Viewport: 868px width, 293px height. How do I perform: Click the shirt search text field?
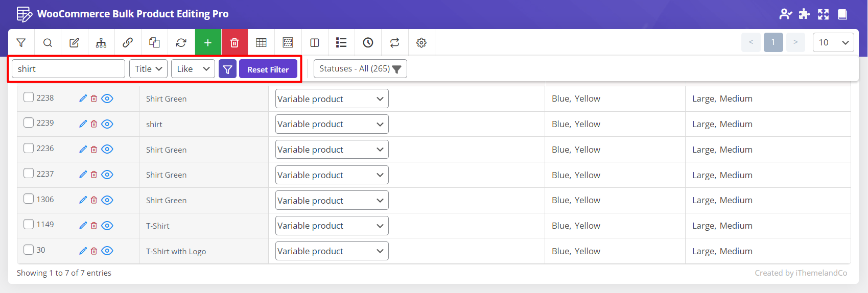click(68, 69)
